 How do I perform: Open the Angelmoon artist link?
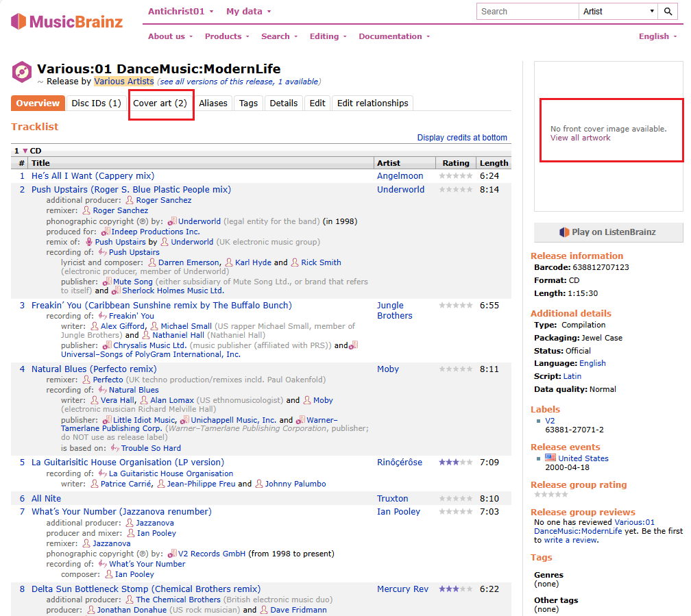pyautogui.click(x=400, y=176)
